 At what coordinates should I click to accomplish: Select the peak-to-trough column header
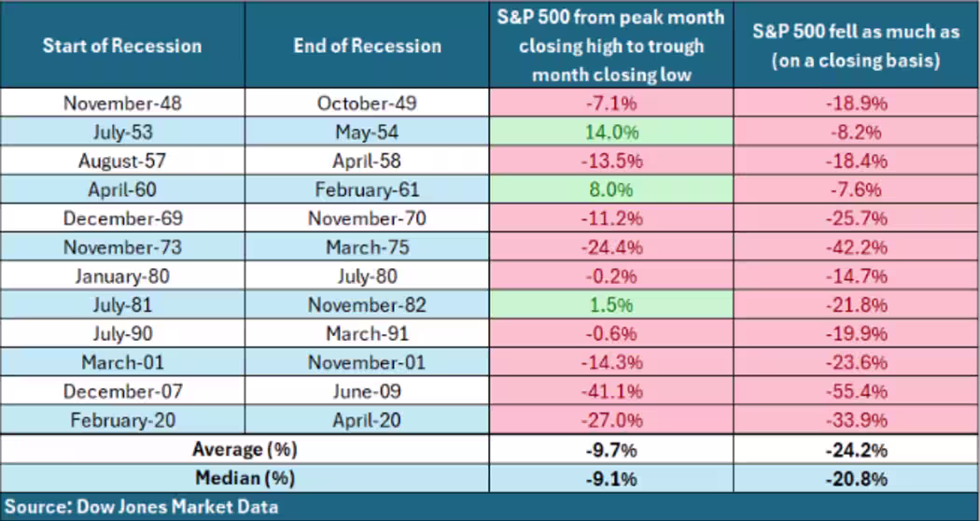(x=611, y=45)
